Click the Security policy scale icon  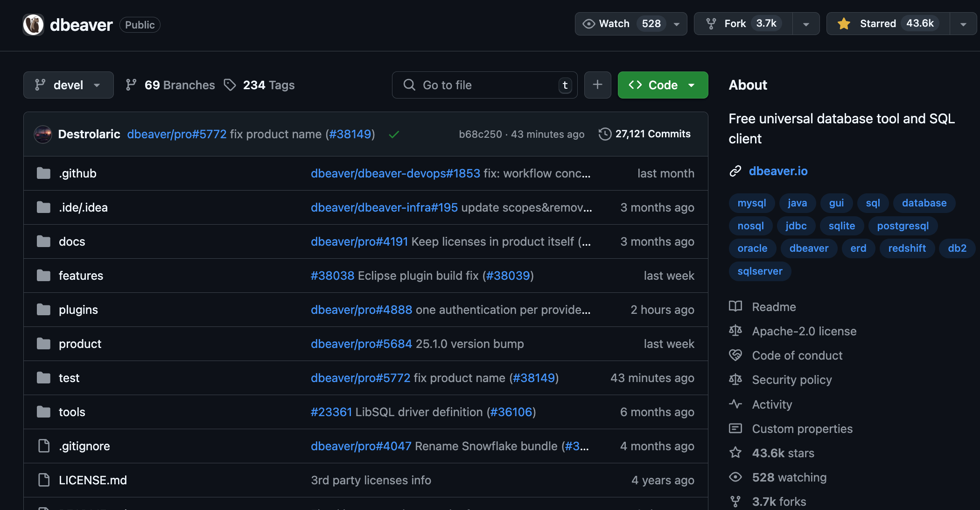click(x=735, y=379)
